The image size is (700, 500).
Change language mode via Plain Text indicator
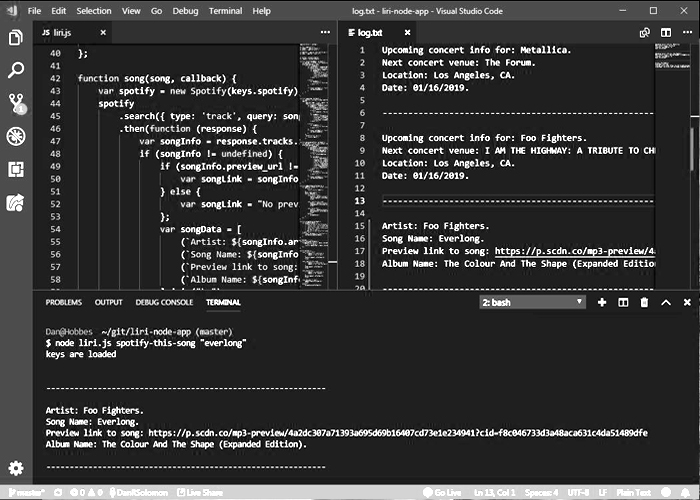[633, 492]
